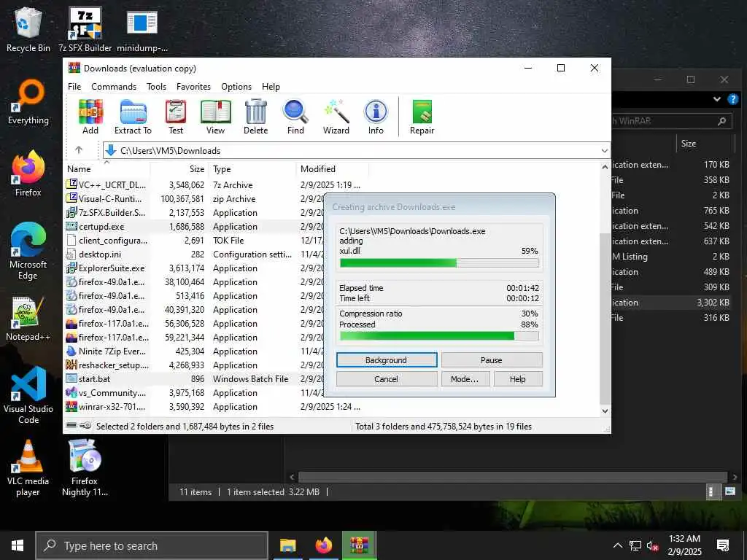Click the Info toolbar icon
The width and height of the screenshot is (747, 560).
[376, 117]
